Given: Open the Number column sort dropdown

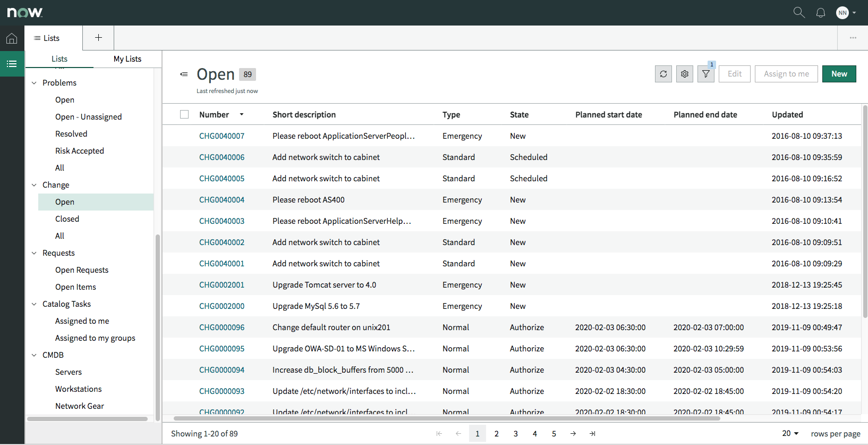Looking at the screenshot, I should (242, 114).
